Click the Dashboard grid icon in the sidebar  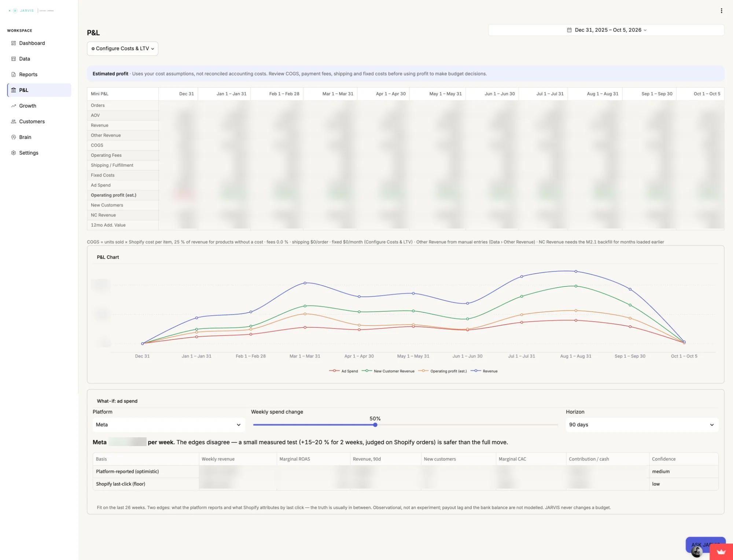coord(14,43)
